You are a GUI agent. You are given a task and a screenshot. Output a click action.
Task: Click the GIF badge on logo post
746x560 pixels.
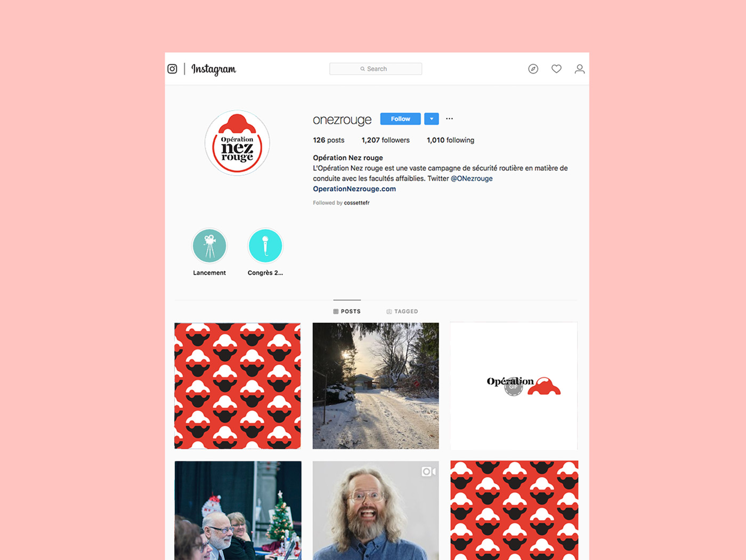pyautogui.click(x=514, y=387)
